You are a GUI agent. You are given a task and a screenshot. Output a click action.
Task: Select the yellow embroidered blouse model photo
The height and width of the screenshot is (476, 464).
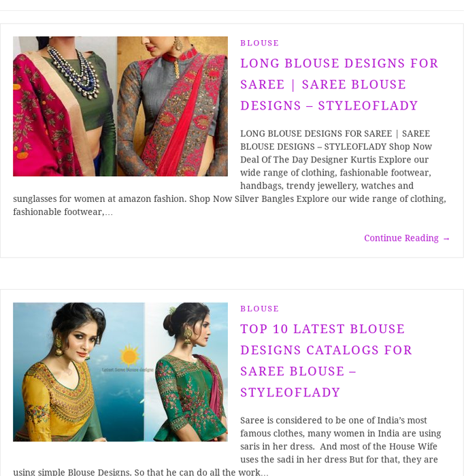(x=78, y=372)
